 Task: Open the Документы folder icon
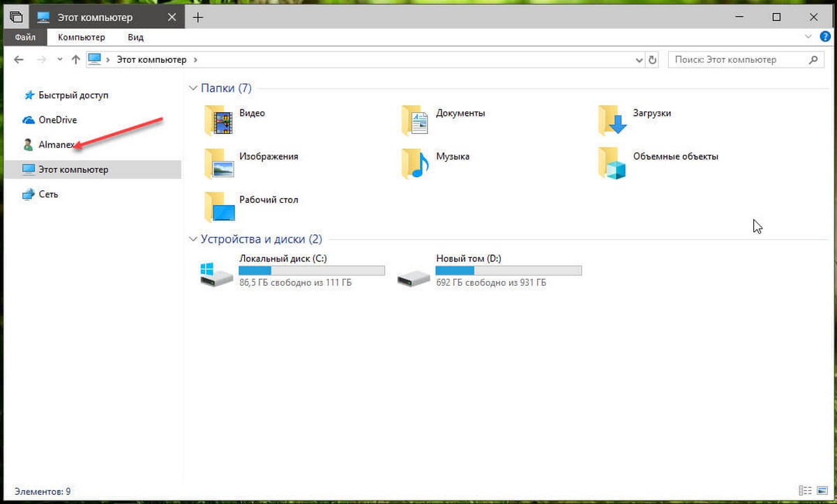click(415, 120)
